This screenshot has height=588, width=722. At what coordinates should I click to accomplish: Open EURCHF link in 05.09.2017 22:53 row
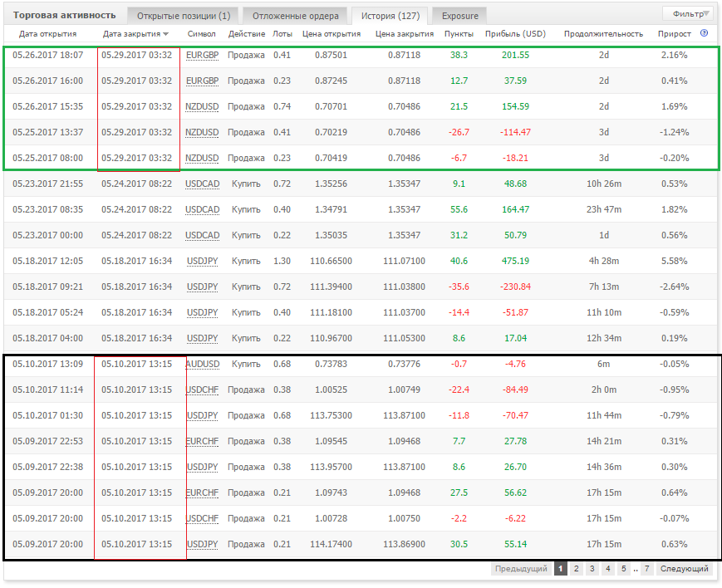coord(202,442)
